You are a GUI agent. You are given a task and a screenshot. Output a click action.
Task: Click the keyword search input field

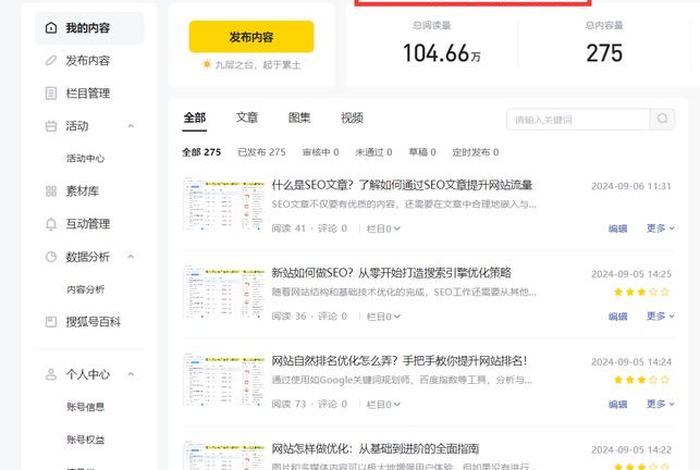(x=578, y=119)
